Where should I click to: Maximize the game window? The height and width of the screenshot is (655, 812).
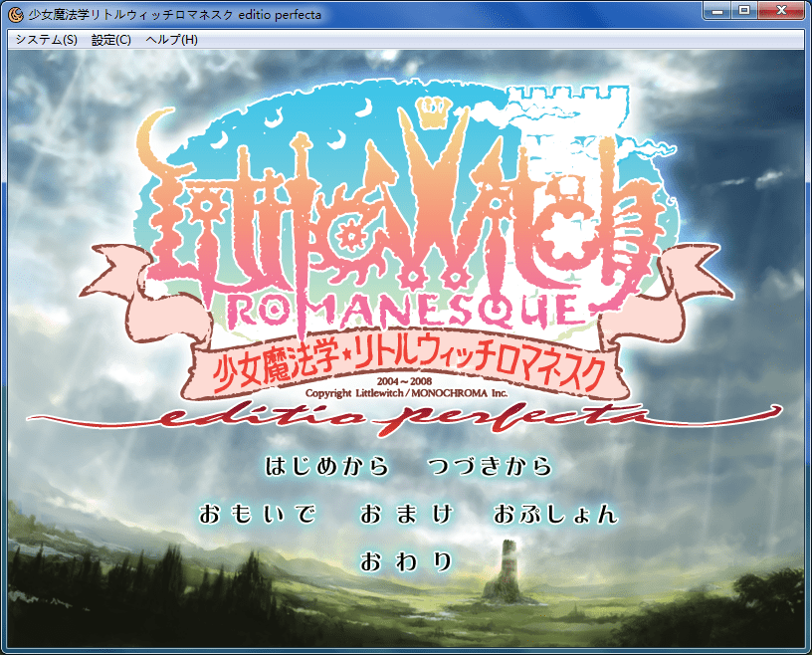[744, 11]
